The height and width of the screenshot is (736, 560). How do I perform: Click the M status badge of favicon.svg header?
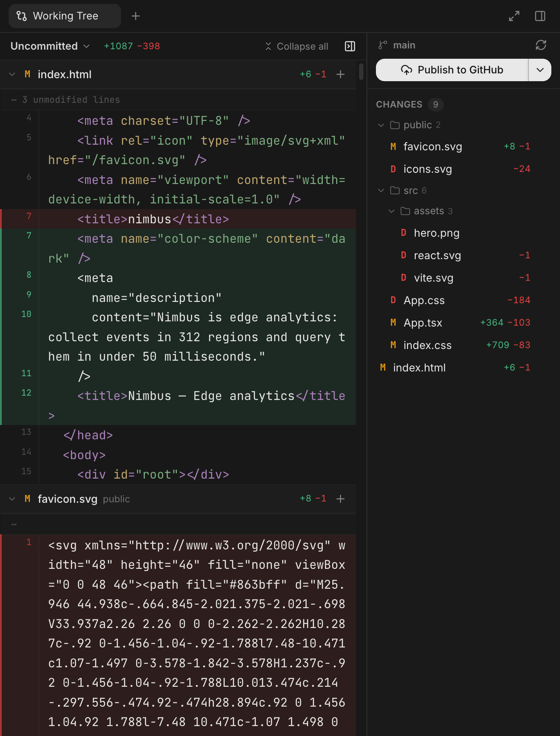click(28, 499)
